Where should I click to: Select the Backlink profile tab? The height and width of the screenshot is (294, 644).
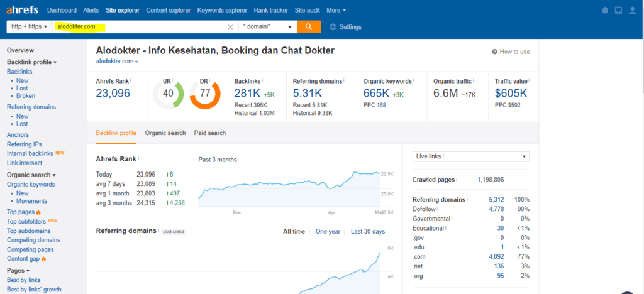(116, 133)
